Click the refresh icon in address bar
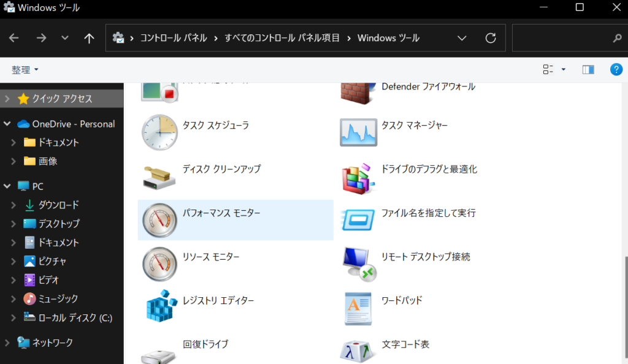This screenshot has width=628, height=364. 491,38
